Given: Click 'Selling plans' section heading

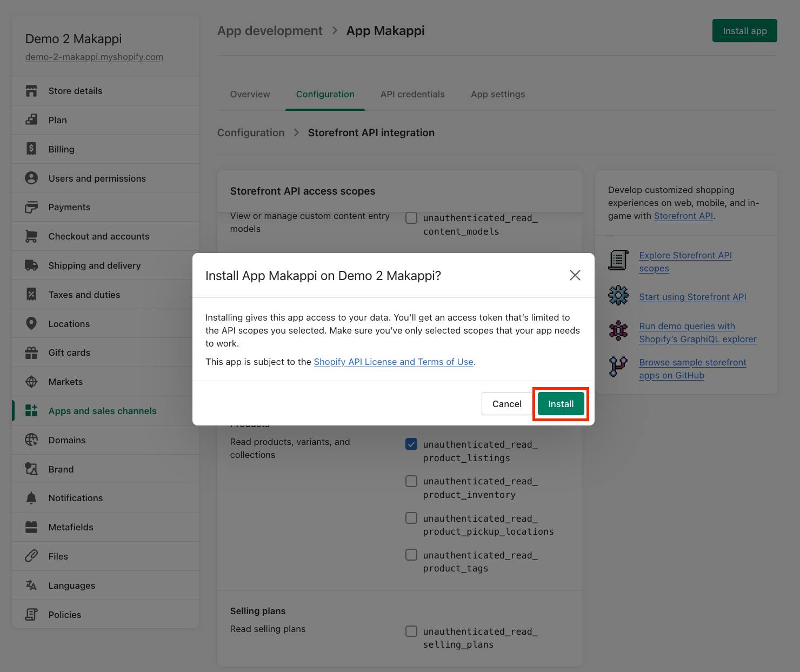Looking at the screenshot, I should click(258, 611).
